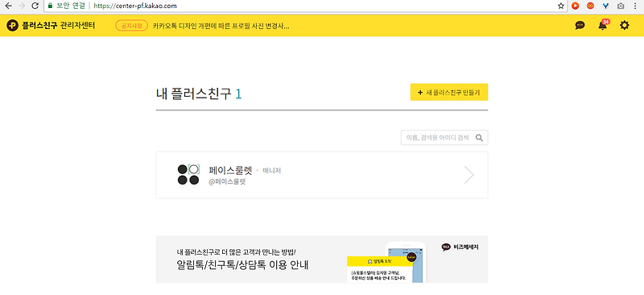Open notice about 카카오톡 디자인 개편
The image size is (644, 295).
(221, 26)
